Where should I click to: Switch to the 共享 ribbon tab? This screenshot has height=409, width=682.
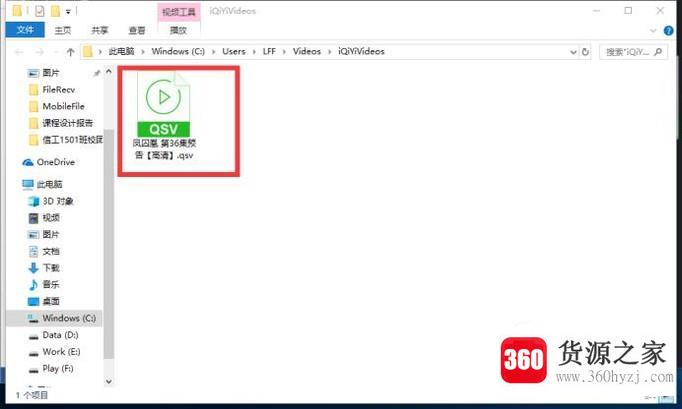click(x=100, y=30)
